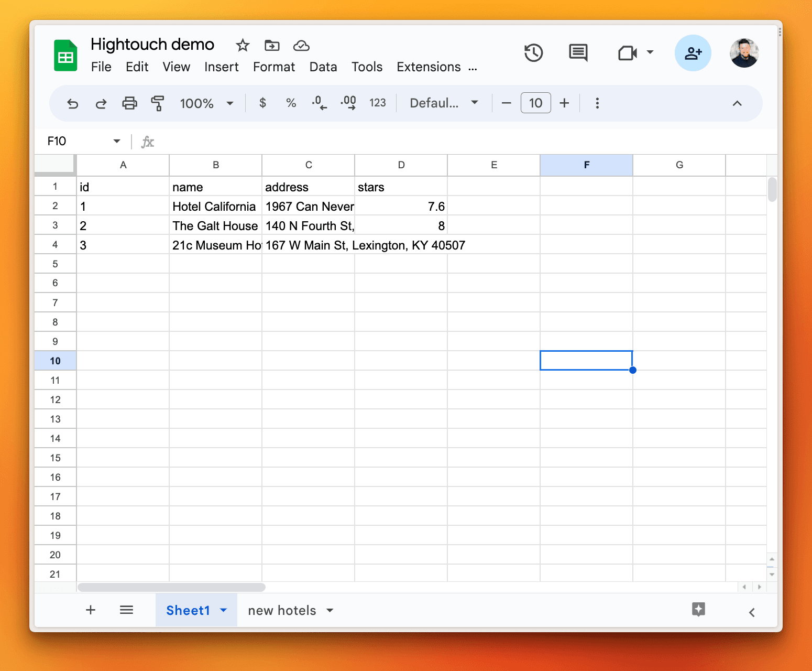
Task: Increase font size with plus button
Action: pos(564,103)
